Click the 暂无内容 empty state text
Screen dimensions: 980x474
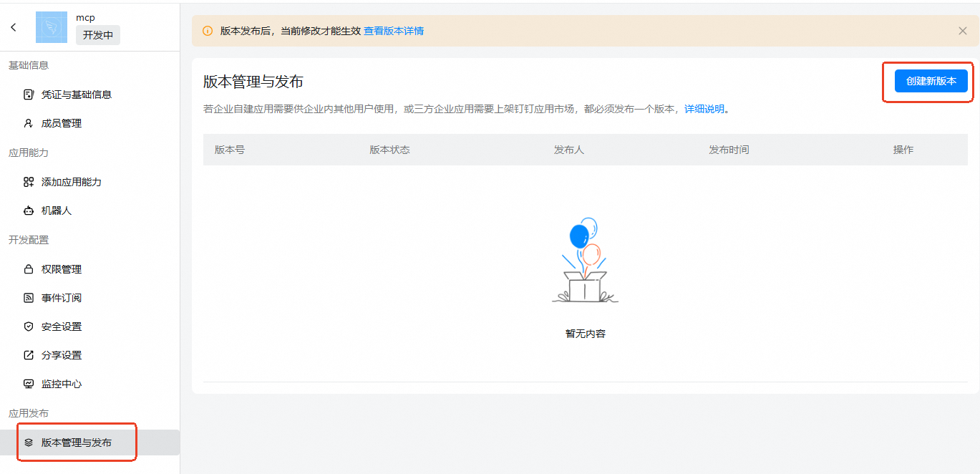586,334
